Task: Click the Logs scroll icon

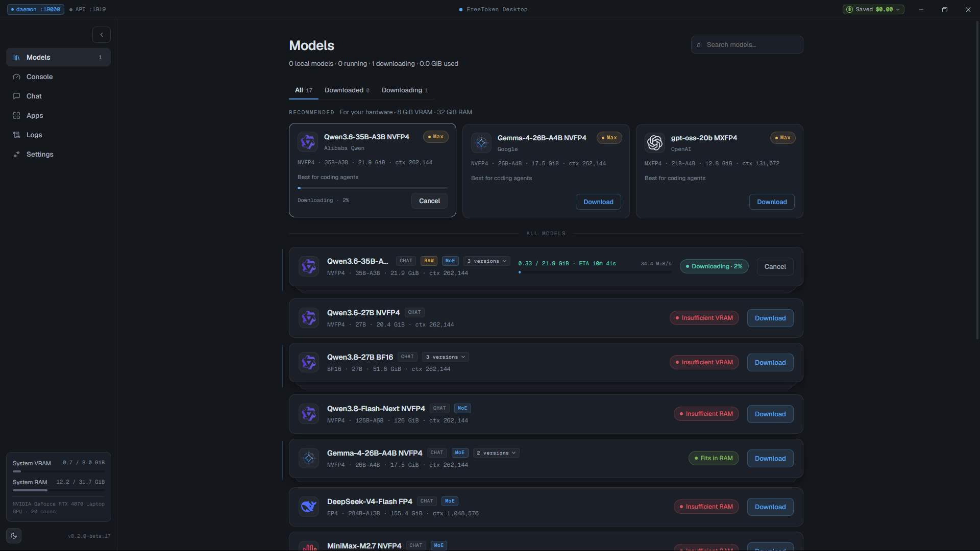Action: 16,135
